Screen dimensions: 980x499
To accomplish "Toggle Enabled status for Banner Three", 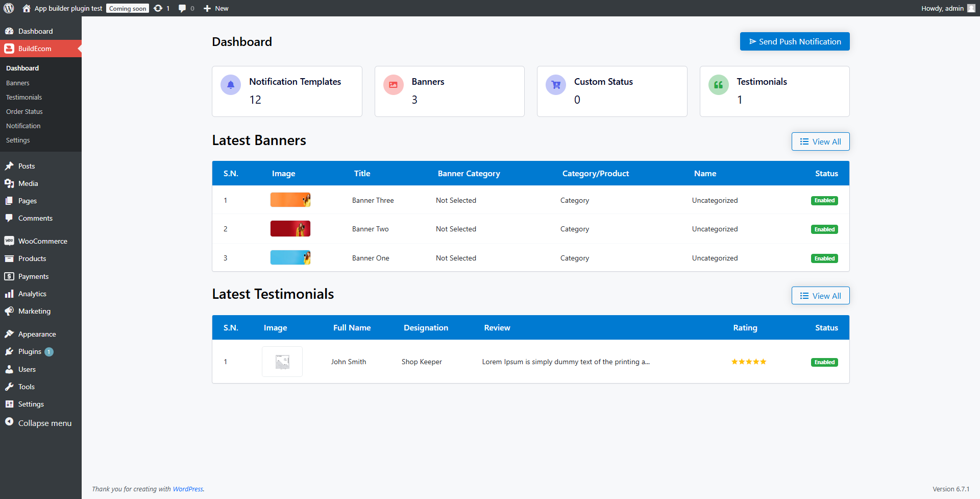I will click(x=824, y=201).
